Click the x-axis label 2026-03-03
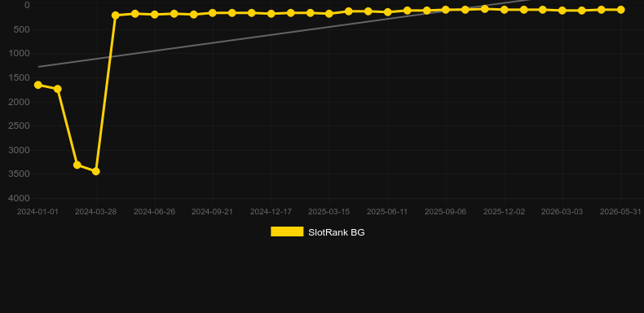This screenshot has width=644, height=313. (x=562, y=212)
